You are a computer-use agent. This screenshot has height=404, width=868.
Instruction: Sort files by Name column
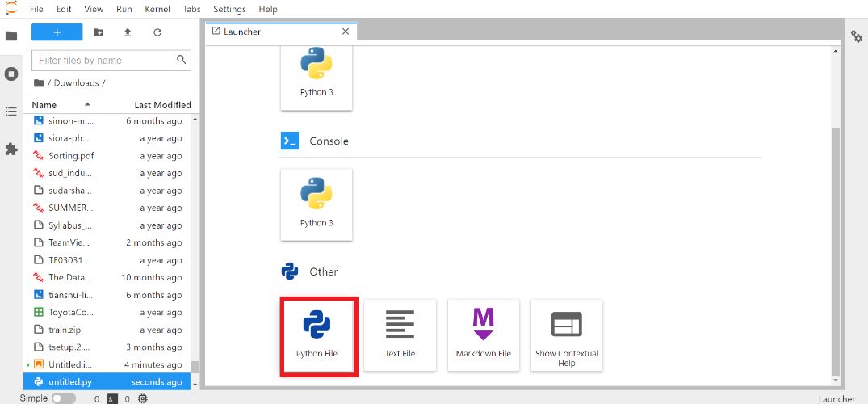(44, 105)
